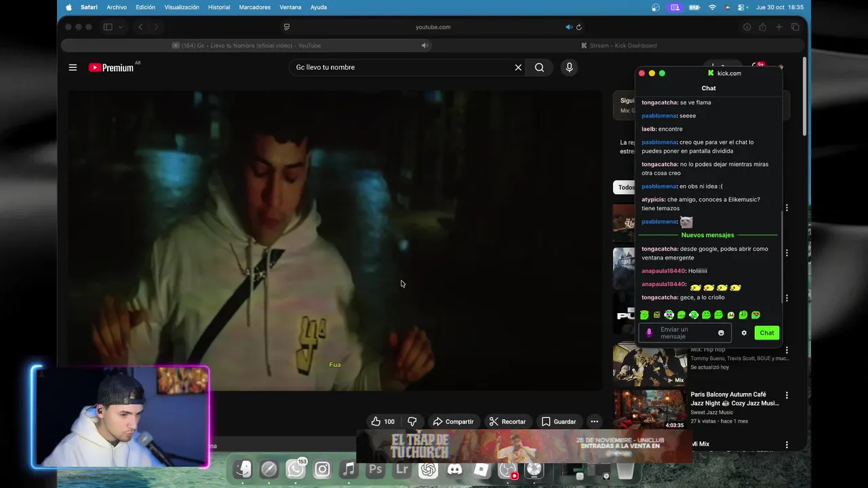The image size is (868, 488).
Task: Clear the YouTube search box text
Action: point(518,67)
